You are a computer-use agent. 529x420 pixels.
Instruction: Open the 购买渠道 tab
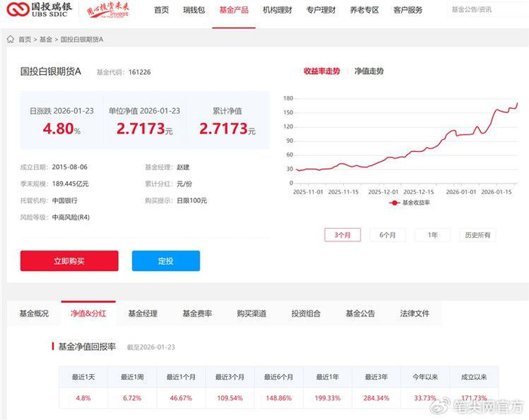(x=252, y=313)
